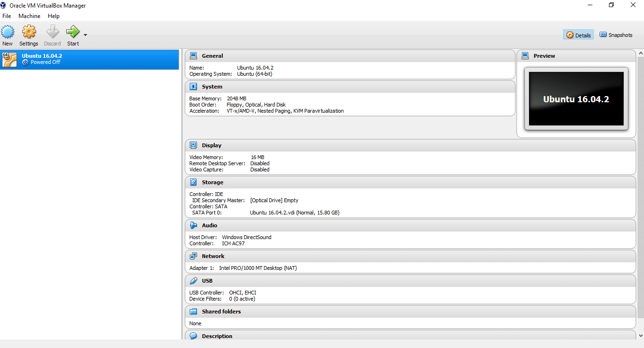The height and width of the screenshot is (348, 644).
Task: Click the Storage disk icon
Action: (193, 182)
